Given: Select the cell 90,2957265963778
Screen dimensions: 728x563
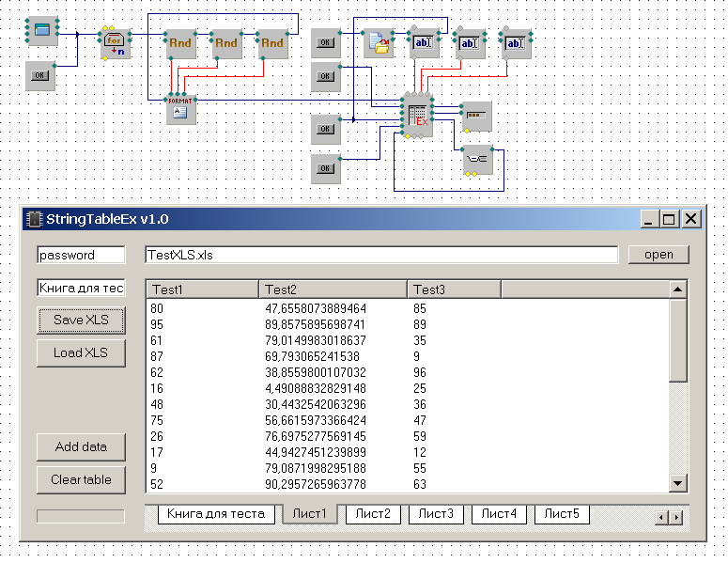Looking at the screenshot, I should click(x=316, y=484).
